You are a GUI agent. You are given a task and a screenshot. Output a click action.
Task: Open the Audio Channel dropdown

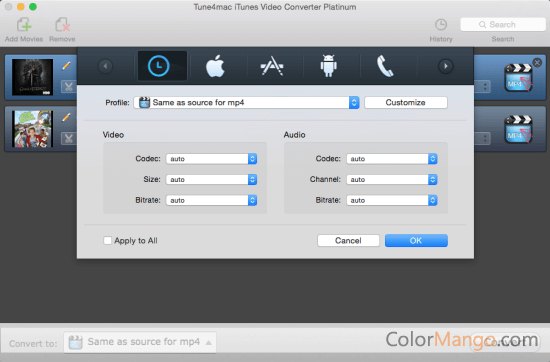pyautogui.click(x=392, y=180)
